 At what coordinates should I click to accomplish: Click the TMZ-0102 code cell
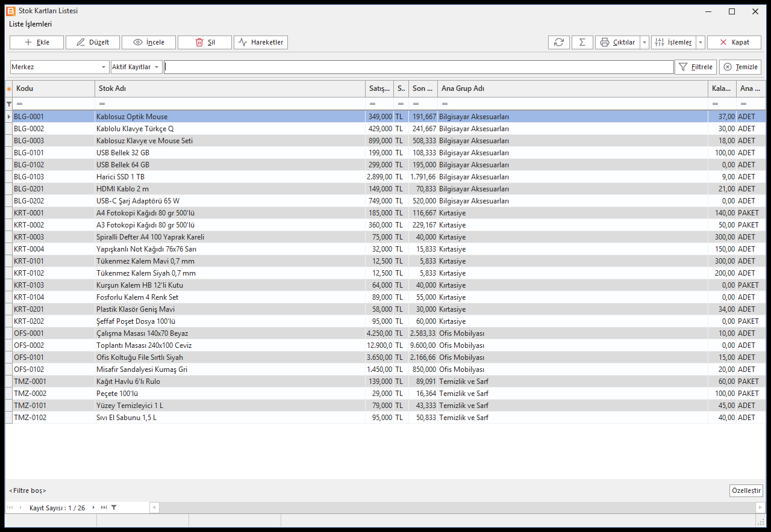(54, 418)
